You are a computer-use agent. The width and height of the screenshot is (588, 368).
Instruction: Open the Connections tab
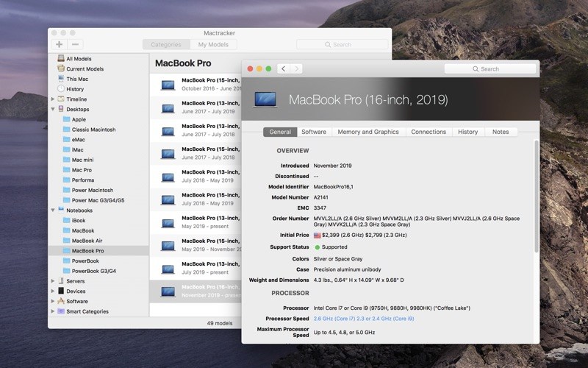click(x=429, y=132)
